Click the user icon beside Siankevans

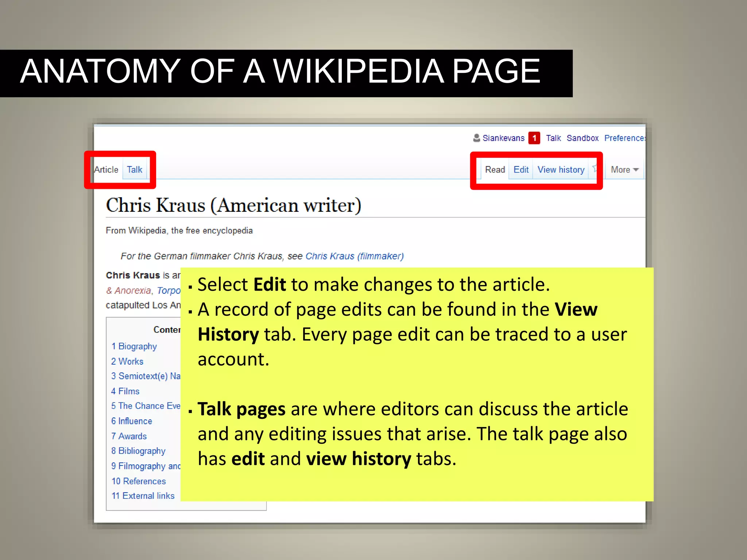pos(476,138)
